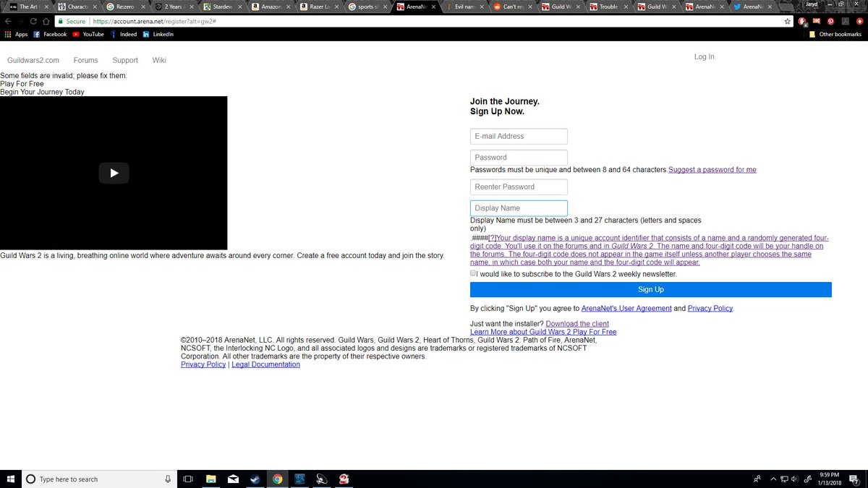The image size is (868, 488).
Task: Bookmark this page with the star icon
Action: click(788, 22)
